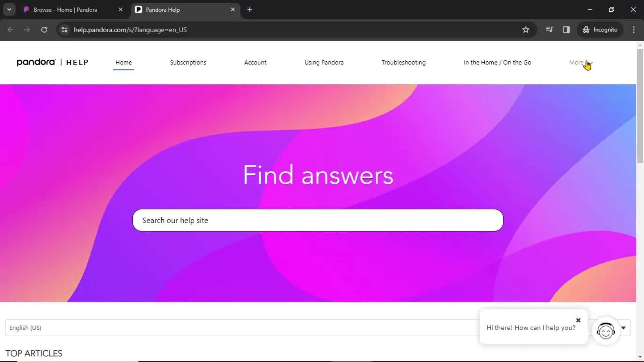Click the Pandora Help home logo icon
Screen dimensions: 644x362
(52, 62)
